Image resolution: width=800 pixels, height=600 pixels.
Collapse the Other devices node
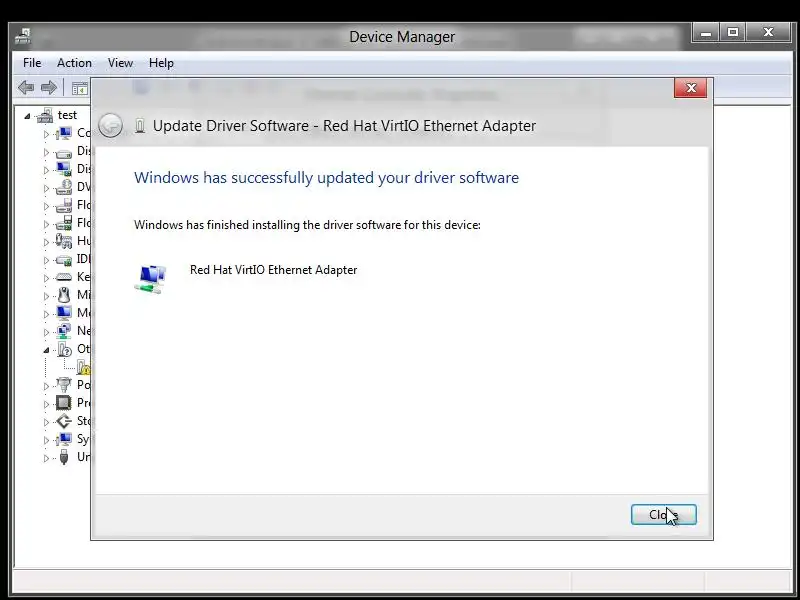pos(46,350)
